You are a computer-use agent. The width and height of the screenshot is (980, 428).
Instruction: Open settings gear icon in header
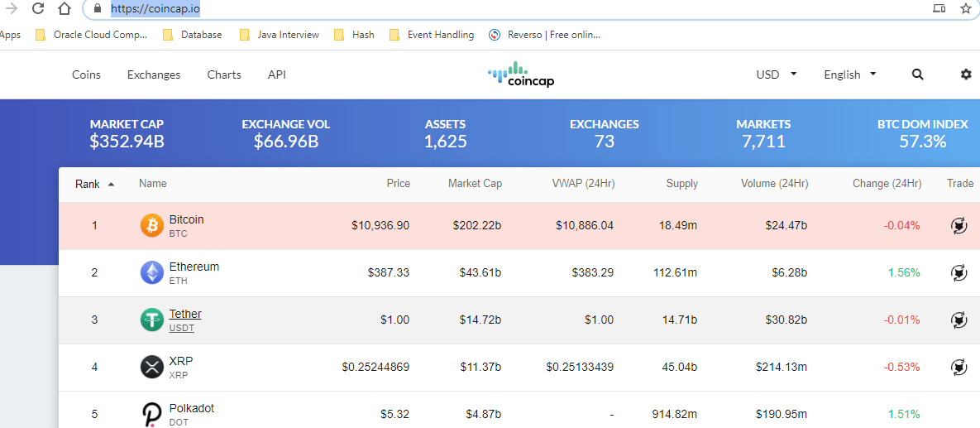966,75
